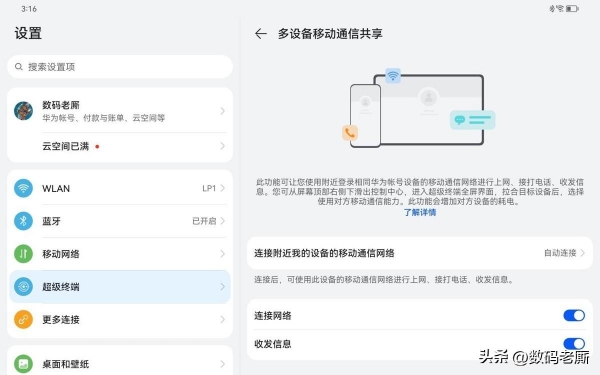Click the LP1 network value
The height and width of the screenshot is (375, 600).
coord(209,188)
